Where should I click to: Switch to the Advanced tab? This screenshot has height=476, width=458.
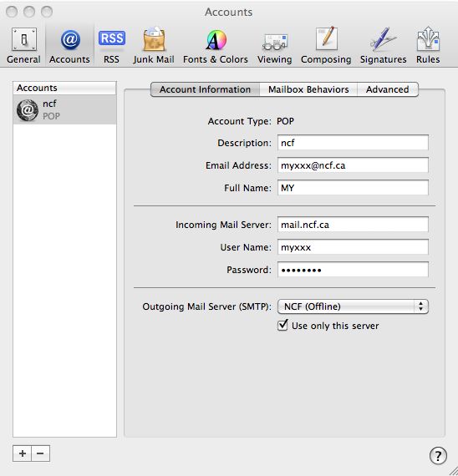coord(388,89)
